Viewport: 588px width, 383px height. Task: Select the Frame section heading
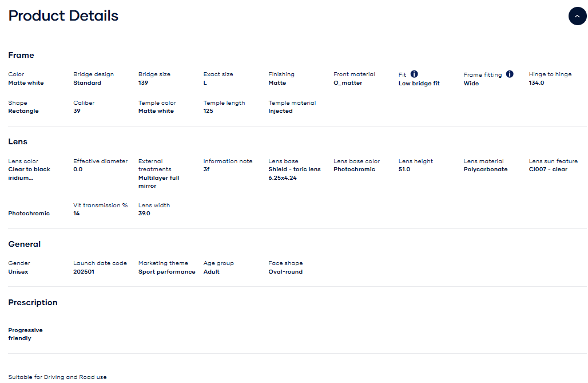21,55
